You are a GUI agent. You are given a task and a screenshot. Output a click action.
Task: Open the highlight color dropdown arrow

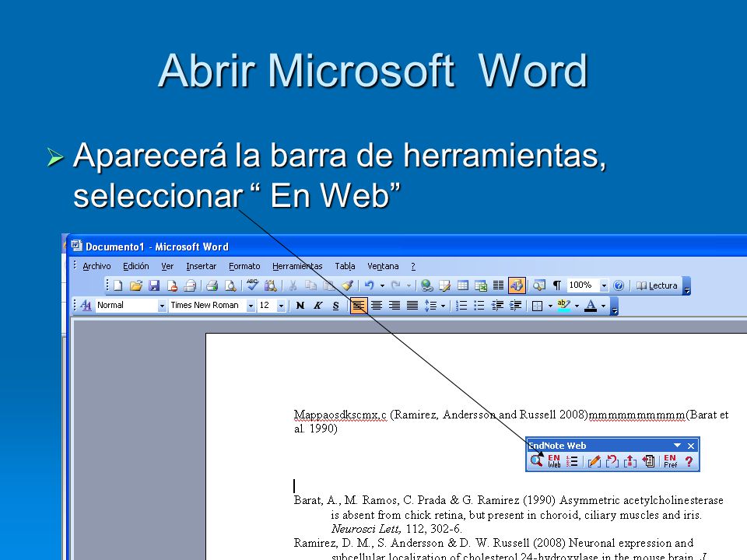tap(577, 305)
